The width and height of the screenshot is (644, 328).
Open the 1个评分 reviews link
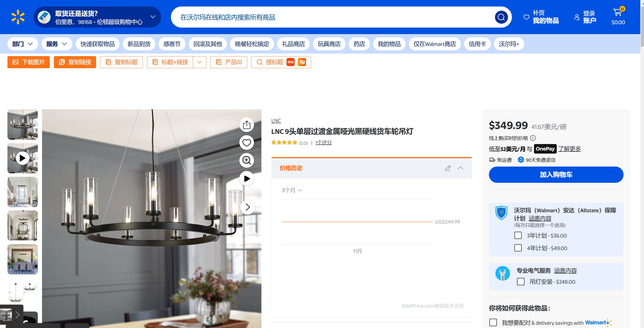click(x=323, y=143)
